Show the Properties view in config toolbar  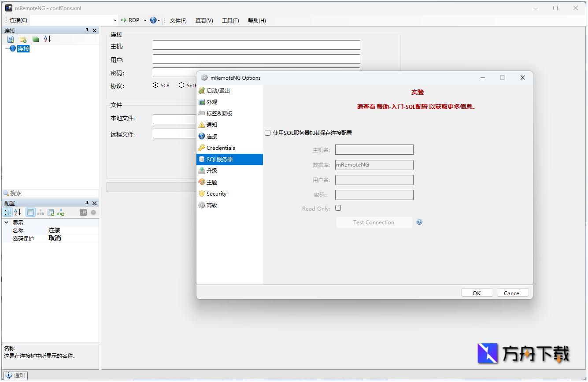30,212
